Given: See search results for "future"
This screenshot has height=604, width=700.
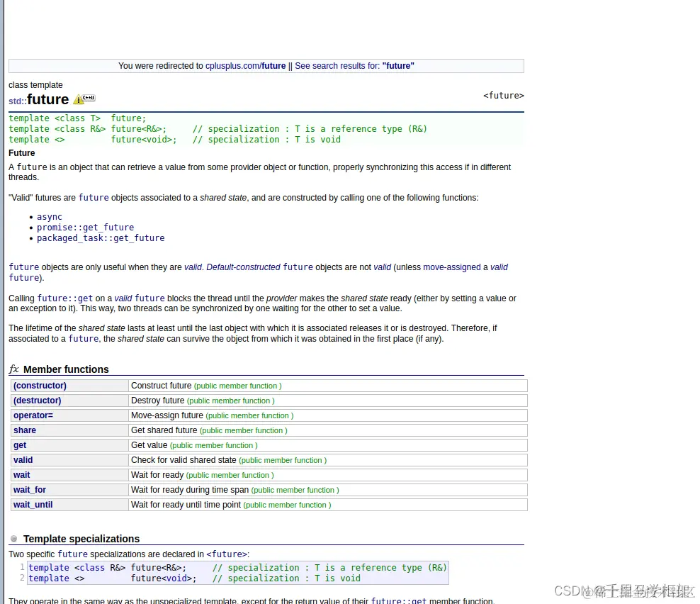Looking at the screenshot, I should [x=354, y=66].
